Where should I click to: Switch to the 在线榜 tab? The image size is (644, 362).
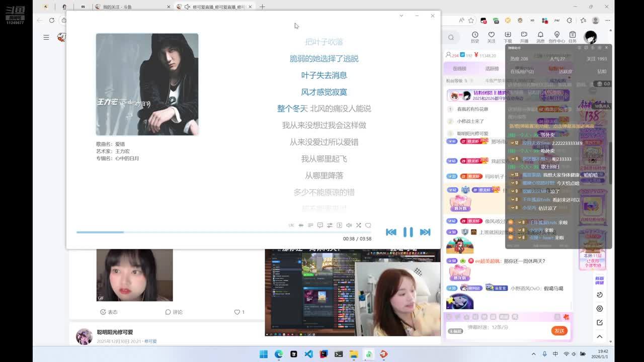pyautogui.click(x=459, y=68)
